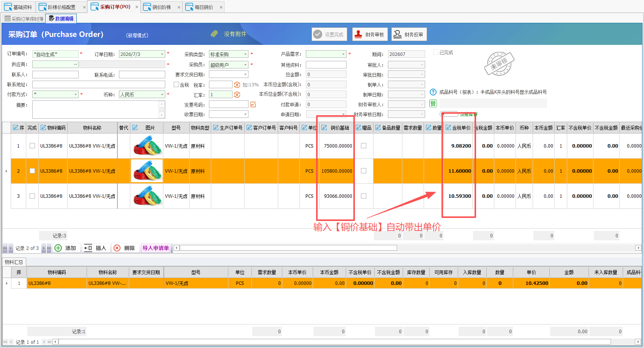Open the 采购类型 dropdown
Viewport: 644px width, 348px height.
coord(245,54)
